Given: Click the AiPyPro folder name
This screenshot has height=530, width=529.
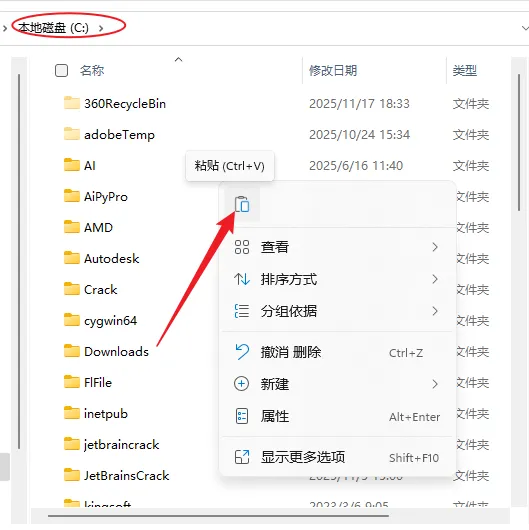Looking at the screenshot, I should [106, 197].
